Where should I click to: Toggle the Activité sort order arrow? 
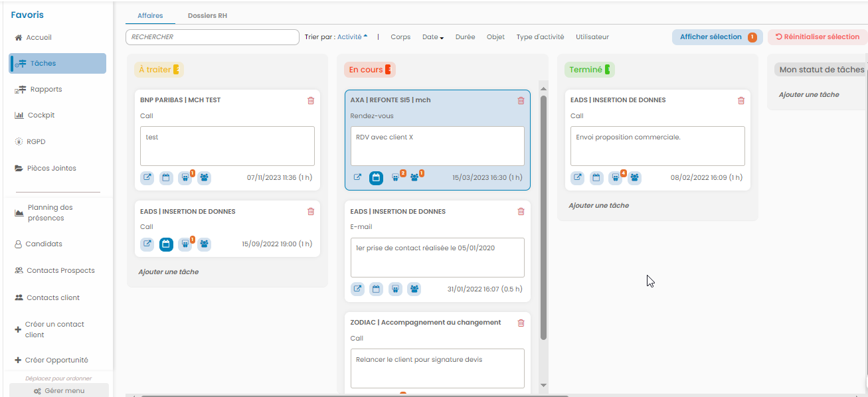tap(365, 37)
